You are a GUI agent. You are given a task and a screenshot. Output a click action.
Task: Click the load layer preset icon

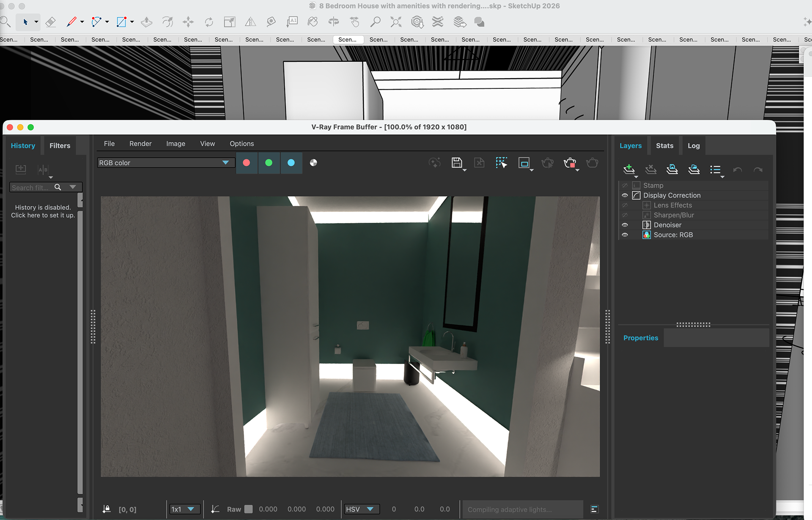[694, 170]
